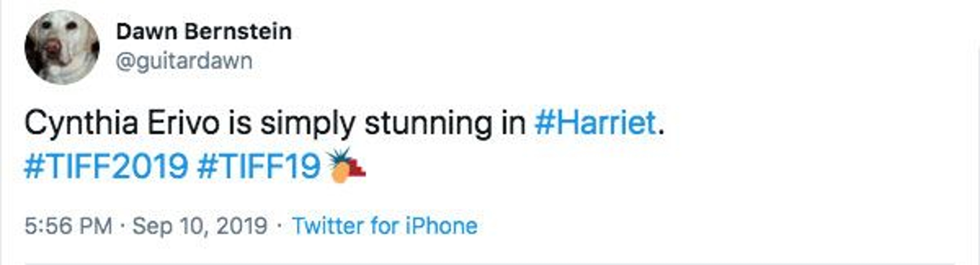Viewport: 980px width, 265px height.
Task: Open the #TIFF19 hashtag
Action: point(259,166)
